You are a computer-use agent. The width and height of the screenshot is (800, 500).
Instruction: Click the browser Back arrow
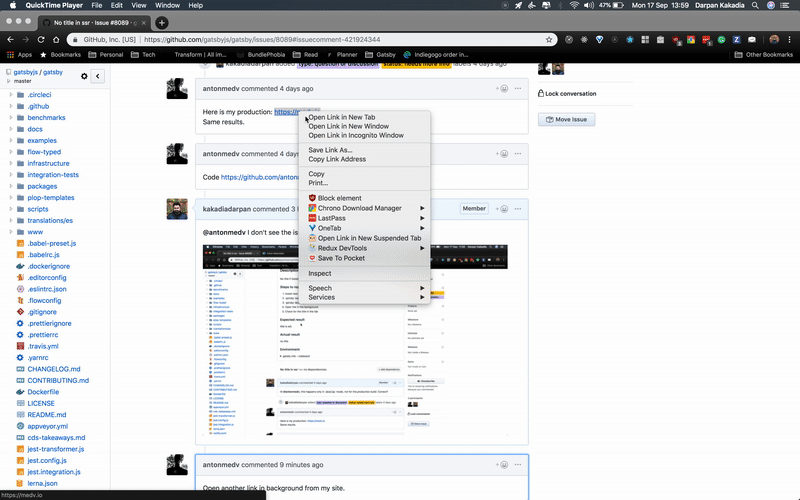10,39
